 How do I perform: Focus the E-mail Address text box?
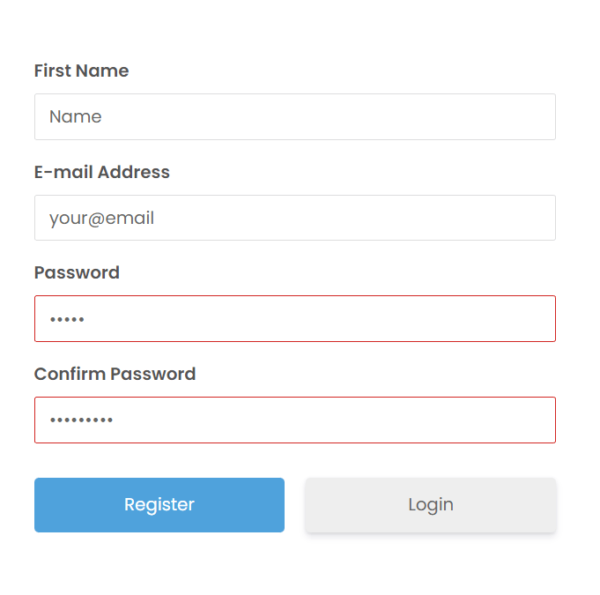tap(294, 218)
